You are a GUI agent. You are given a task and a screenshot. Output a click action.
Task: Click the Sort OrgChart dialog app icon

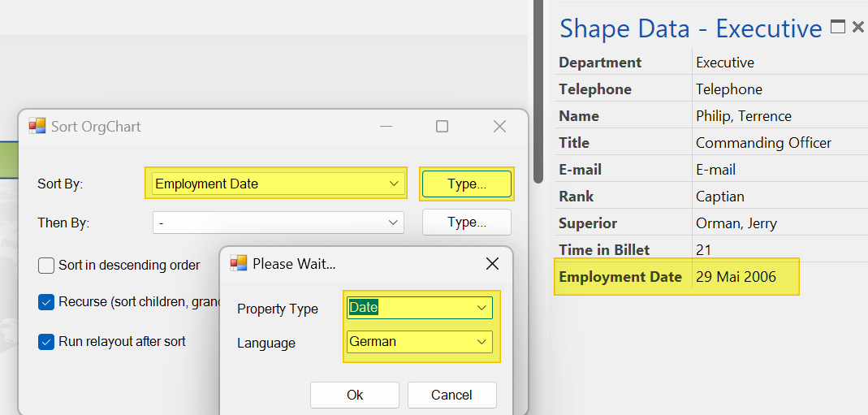tap(37, 126)
